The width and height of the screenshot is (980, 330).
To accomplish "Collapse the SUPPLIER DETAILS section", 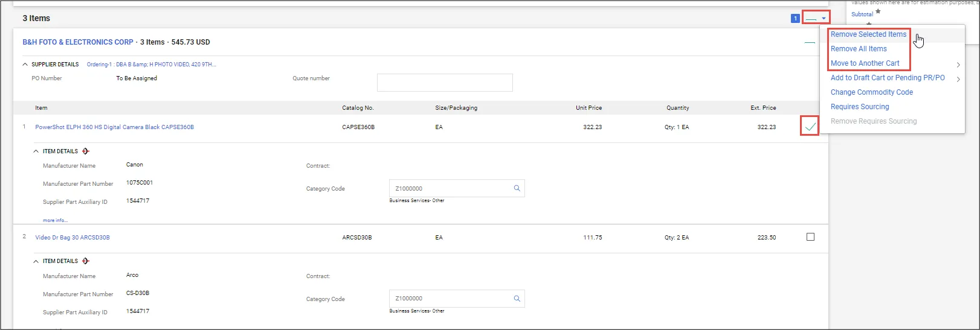I will (x=25, y=65).
